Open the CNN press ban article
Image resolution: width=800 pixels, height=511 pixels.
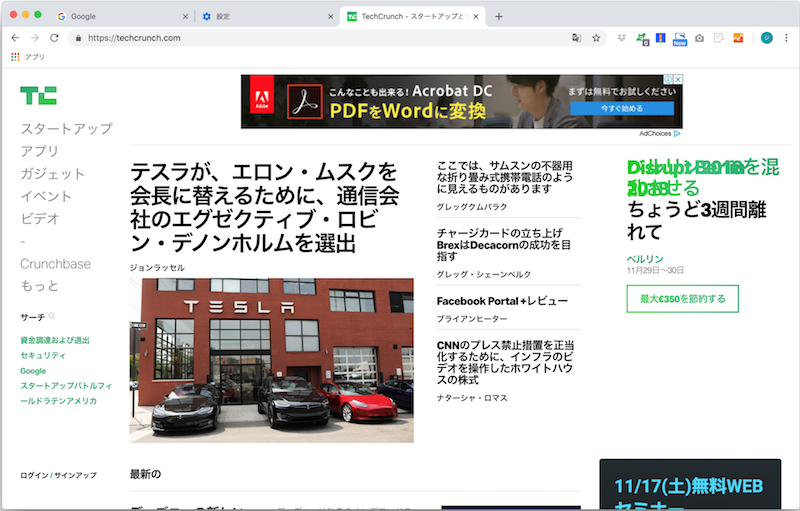tap(505, 363)
